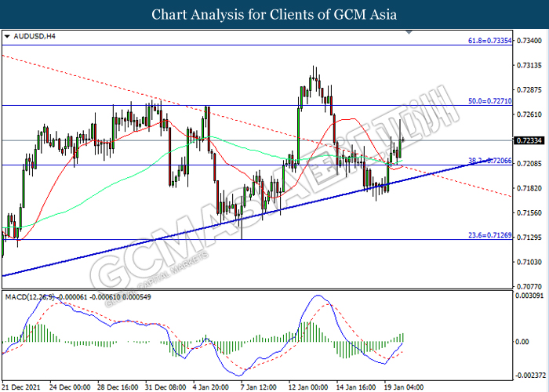Click the 0.71560 price axis value
This screenshot has height=392, width=549.
(x=529, y=212)
